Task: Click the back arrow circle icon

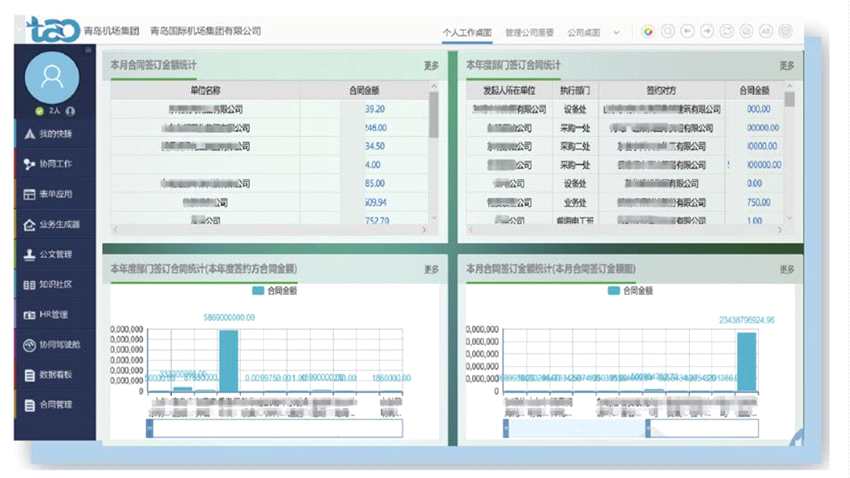Action: pyautogui.click(x=687, y=31)
